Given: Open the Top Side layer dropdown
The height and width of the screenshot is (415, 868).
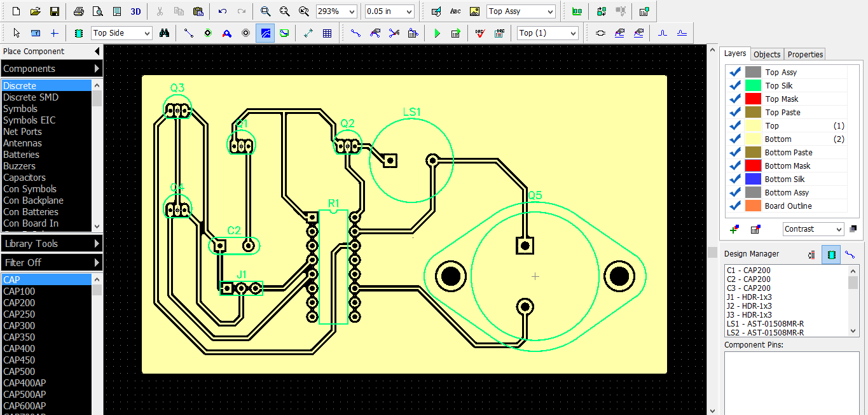Looking at the screenshot, I should click(x=148, y=32).
